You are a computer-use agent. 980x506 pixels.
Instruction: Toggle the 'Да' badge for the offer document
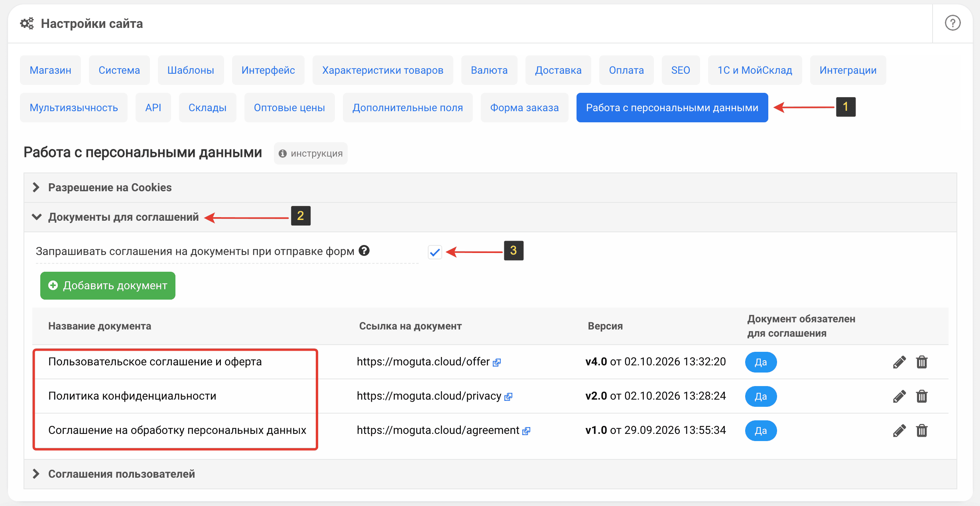(x=761, y=362)
